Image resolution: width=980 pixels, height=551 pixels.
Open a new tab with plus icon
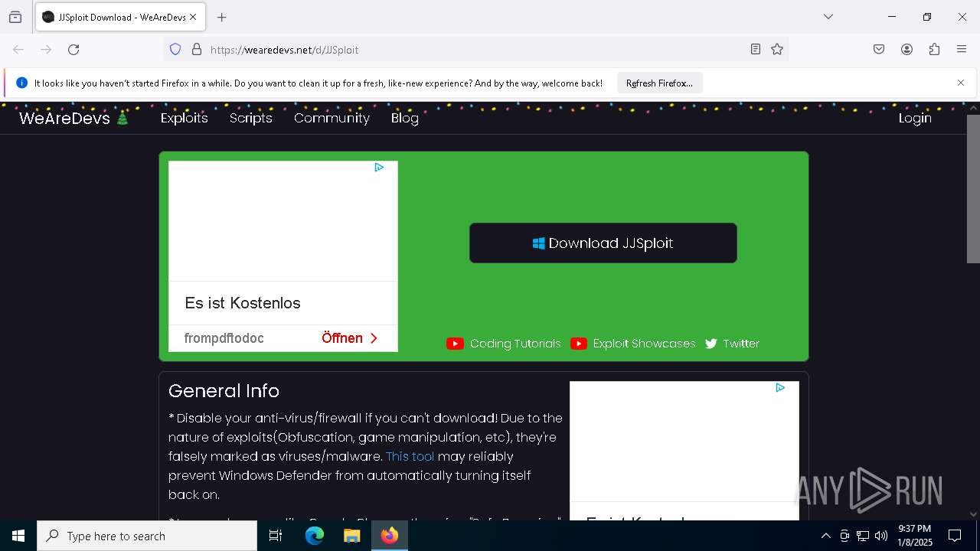point(221,17)
